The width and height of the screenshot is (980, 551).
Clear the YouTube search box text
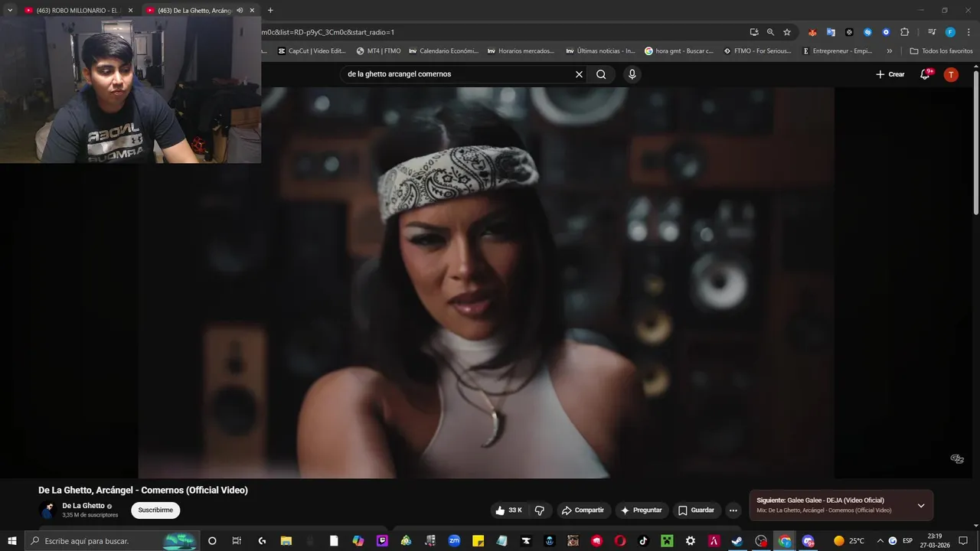(579, 74)
